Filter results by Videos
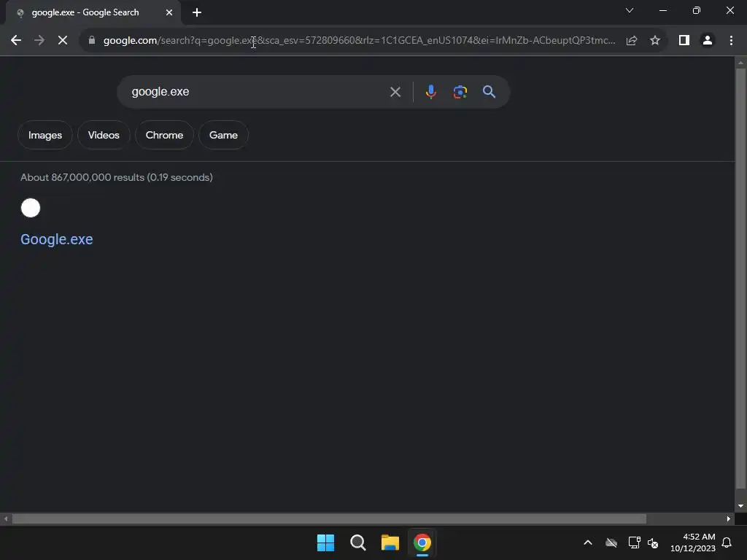The width and height of the screenshot is (747, 560). [104, 135]
